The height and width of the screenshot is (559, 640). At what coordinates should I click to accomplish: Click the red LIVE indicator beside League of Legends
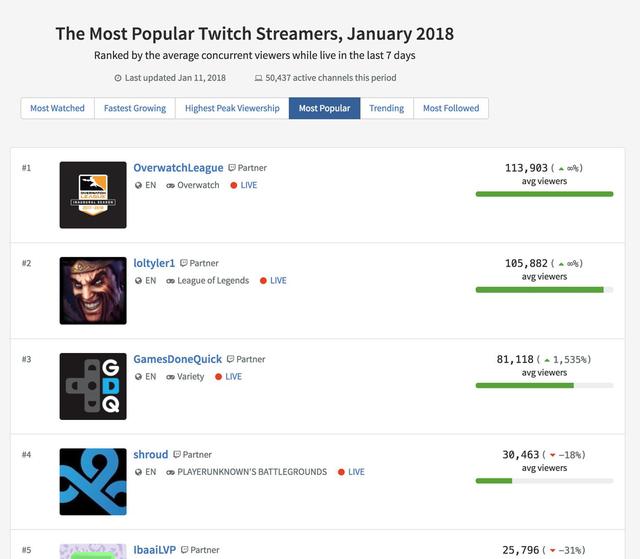pyautogui.click(x=263, y=281)
